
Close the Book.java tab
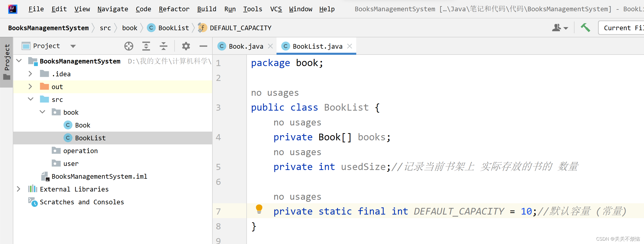coord(270,46)
